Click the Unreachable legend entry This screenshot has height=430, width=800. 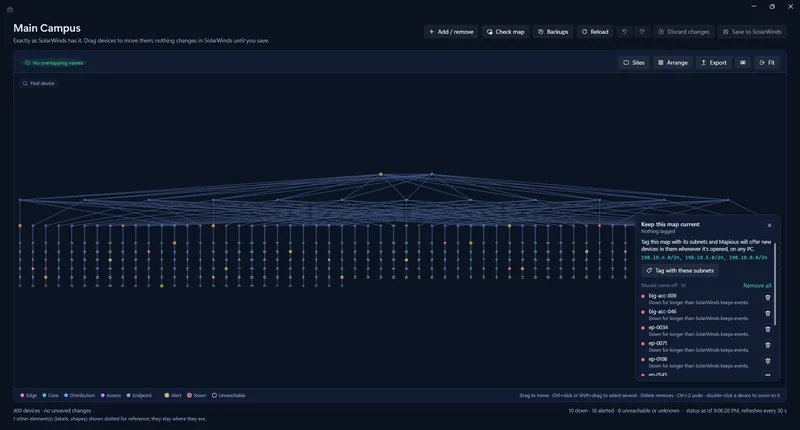click(x=229, y=395)
